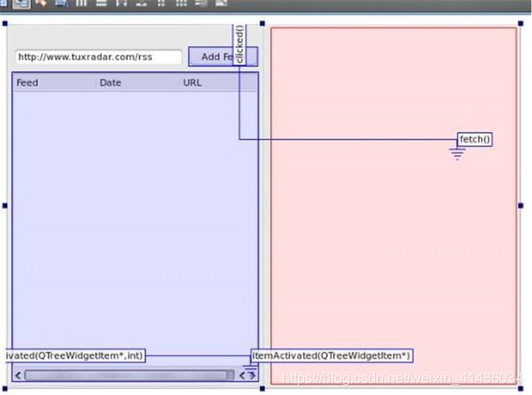Click the ground symbol below fetch()
Viewport: 532px width, 395px height.
458,154
